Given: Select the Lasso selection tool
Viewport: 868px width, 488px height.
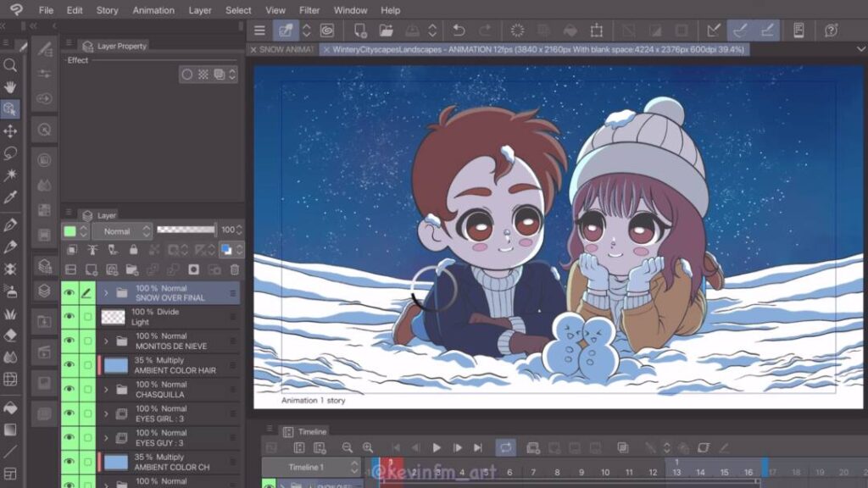Looking at the screenshot, I should (x=10, y=153).
